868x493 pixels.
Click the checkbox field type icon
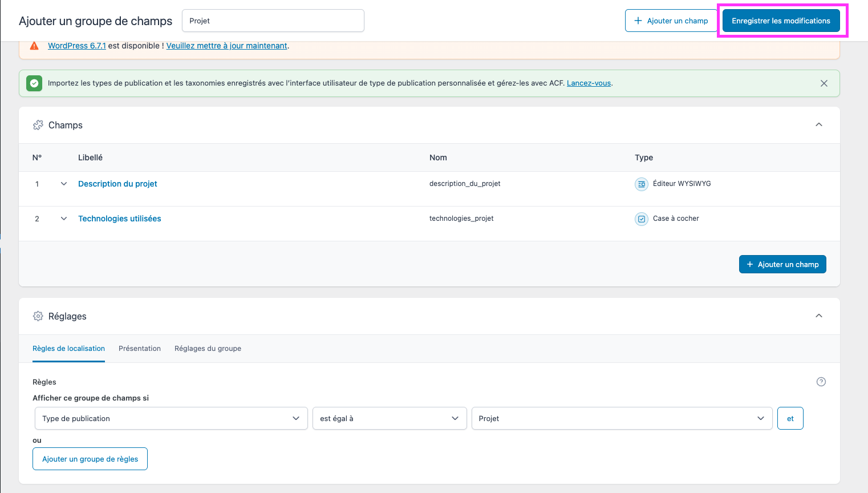point(641,219)
